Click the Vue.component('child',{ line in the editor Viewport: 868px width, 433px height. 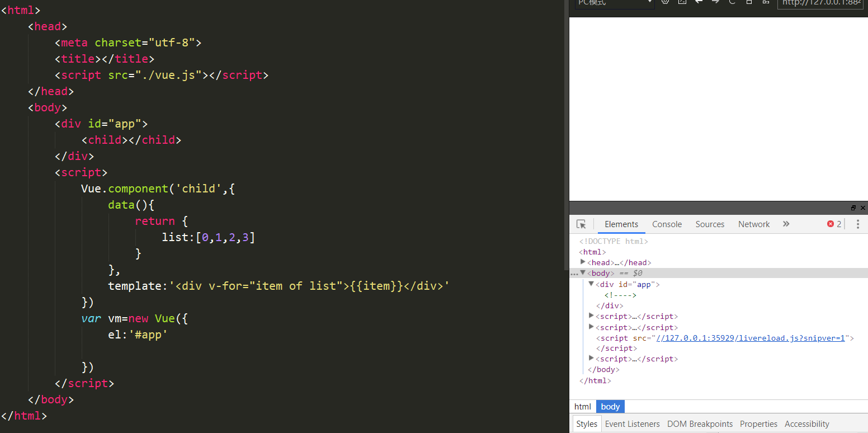[158, 189]
